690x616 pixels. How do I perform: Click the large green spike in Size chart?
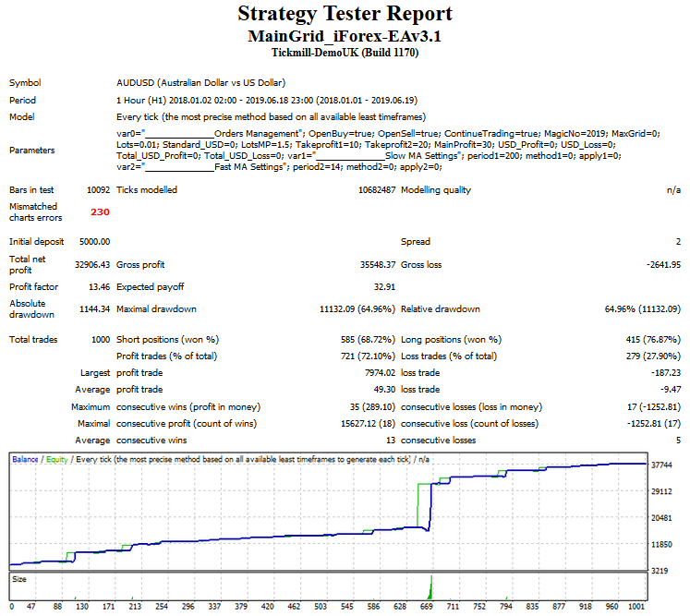430,588
